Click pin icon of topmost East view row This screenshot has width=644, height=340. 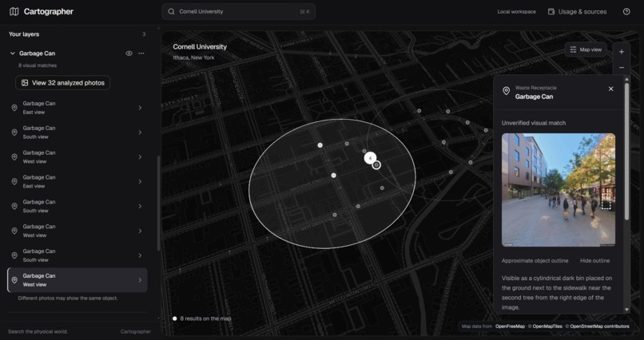click(x=14, y=108)
